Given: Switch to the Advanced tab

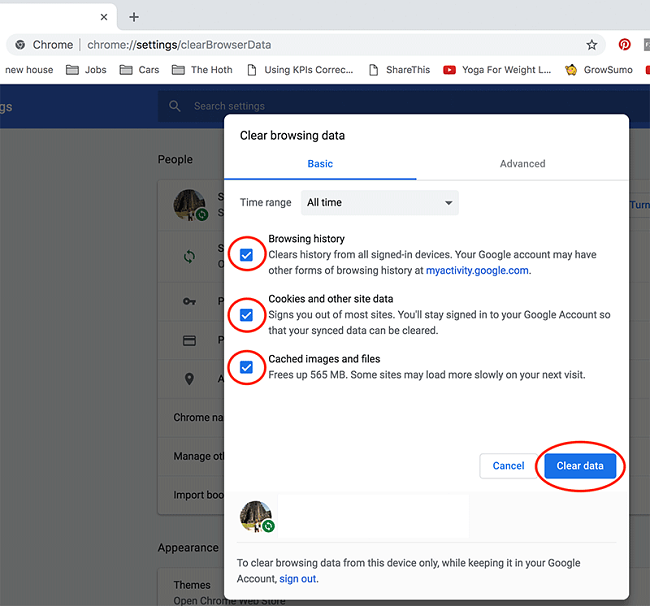Looking at the screenshot, I should (522, 164).
